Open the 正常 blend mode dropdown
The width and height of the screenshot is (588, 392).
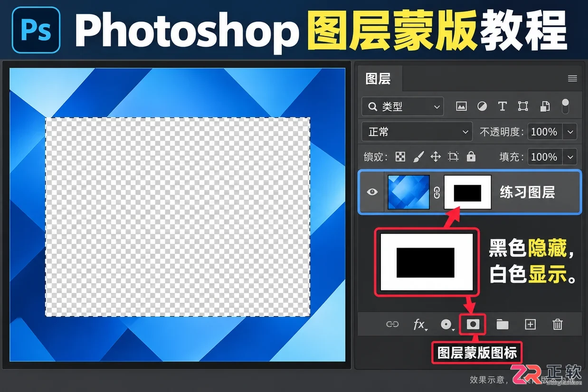coord(417,132)
